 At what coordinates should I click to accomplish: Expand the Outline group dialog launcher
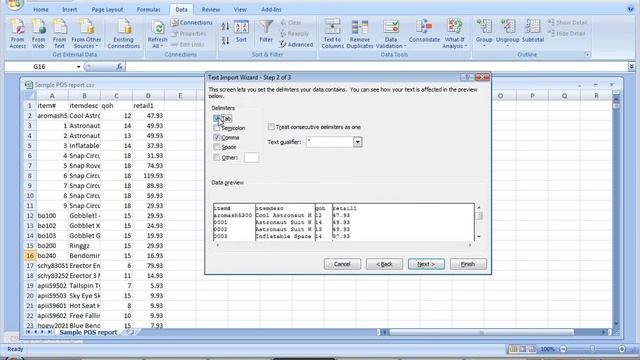point(587,54)
